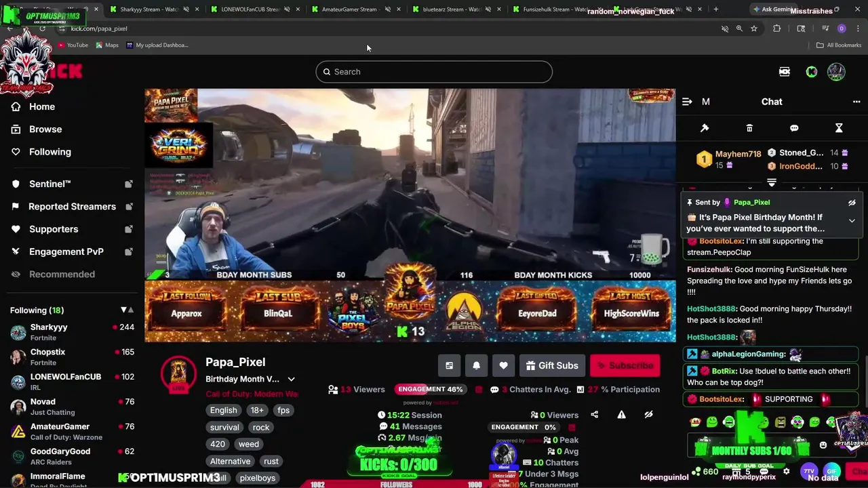Open browser extensions puzzle icon
The width and height of the screenshot is (868, 488).
pyautogui.click(x=777, y=28)
